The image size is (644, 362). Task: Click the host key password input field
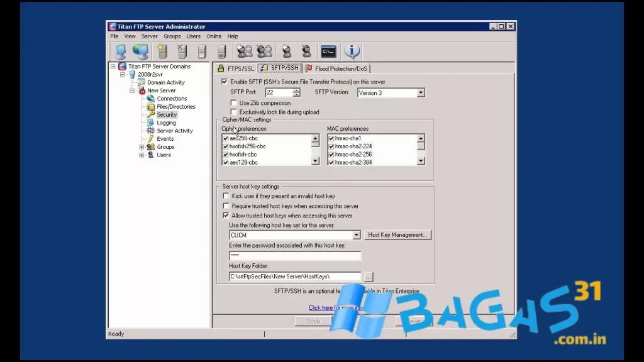coord(295,256)
